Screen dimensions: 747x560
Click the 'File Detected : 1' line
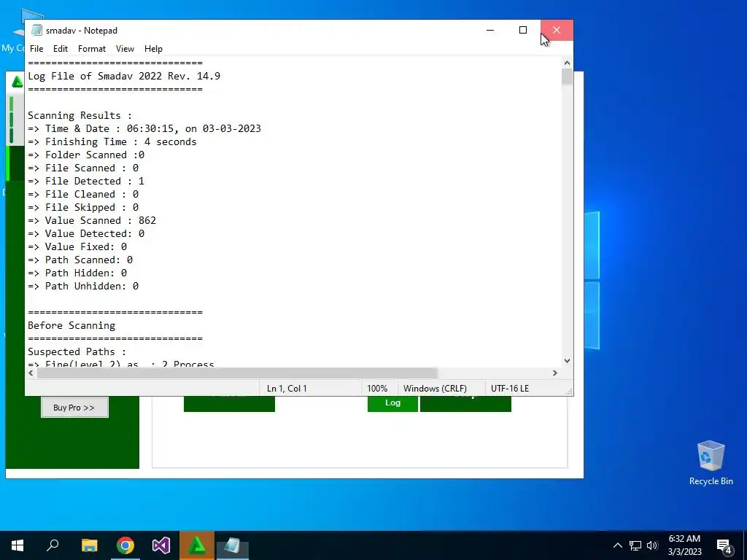click(x=86, y=182)
